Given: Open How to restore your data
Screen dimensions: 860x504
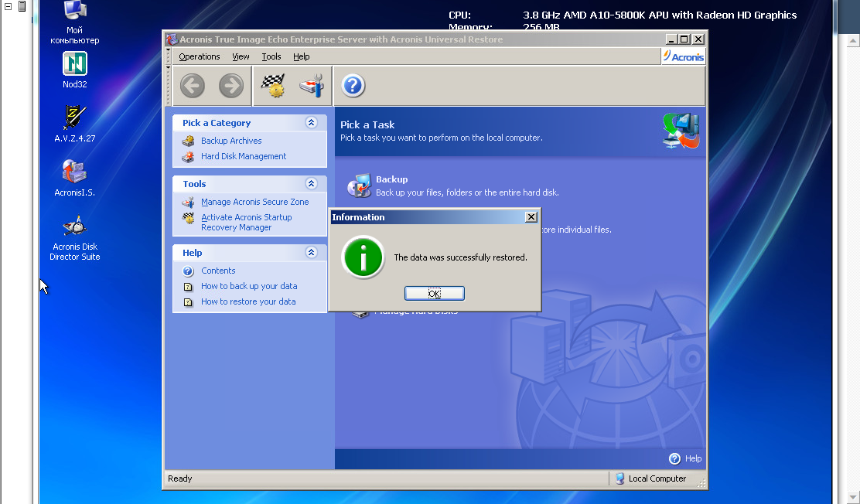Looking at the screenshot, I should (x=248, y=301).
